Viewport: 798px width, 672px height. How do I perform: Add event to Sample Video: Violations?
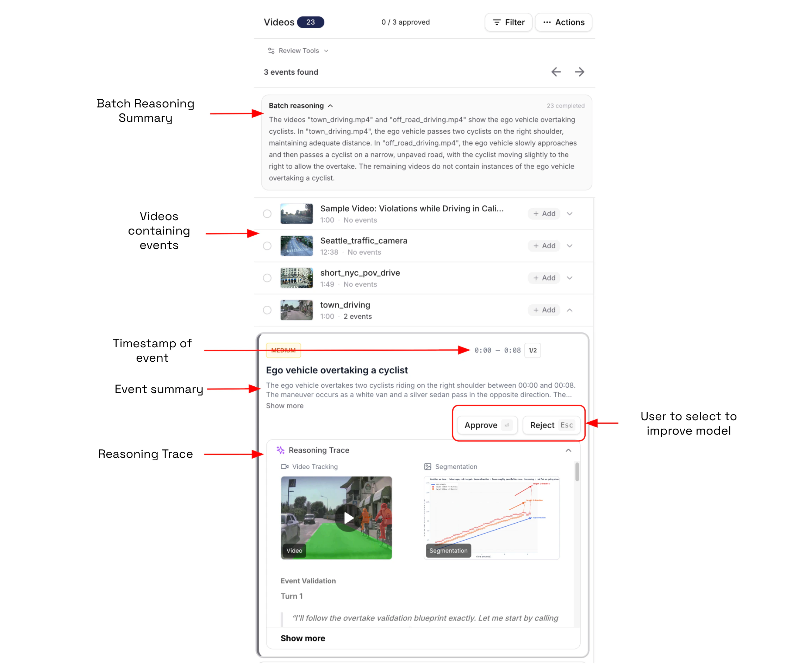click(x=544, y=214)
